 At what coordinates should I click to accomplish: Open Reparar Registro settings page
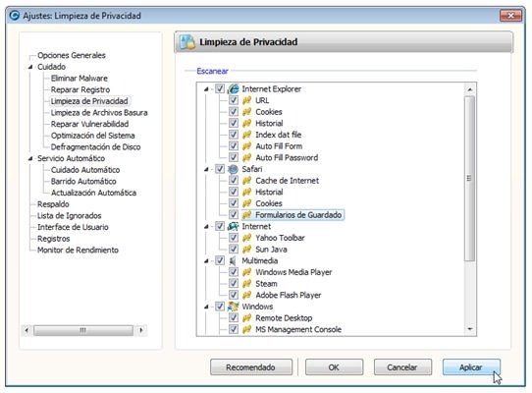coord(80,89)
